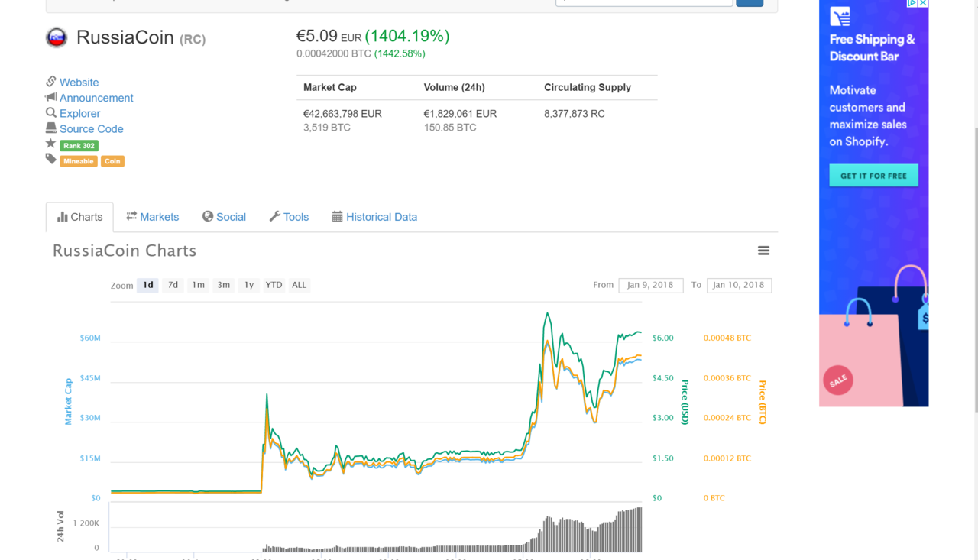Click the 0.00048 BTC axis label
This screenshot has height=560, width=978.
[x=727, y=338]
